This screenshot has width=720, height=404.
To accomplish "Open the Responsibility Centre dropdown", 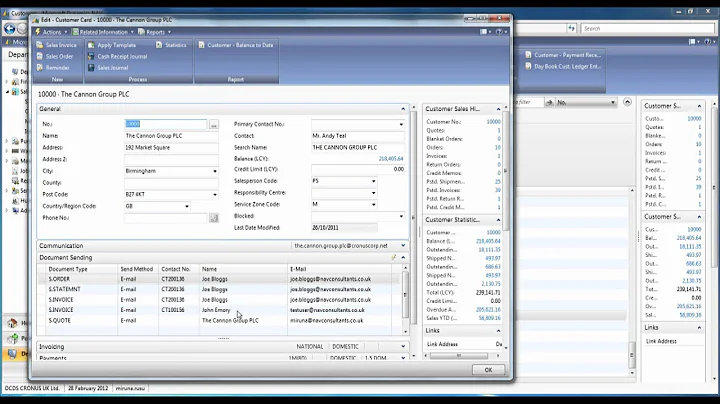I will click(x=373, y=193).
